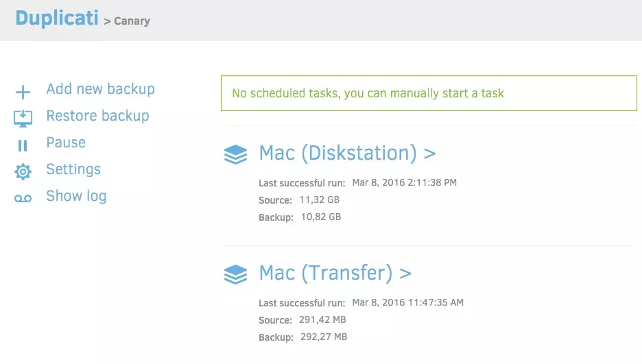Open the Mac (Transfer) backup title
Screen dimensions: 642x364
tap(325, 274)
